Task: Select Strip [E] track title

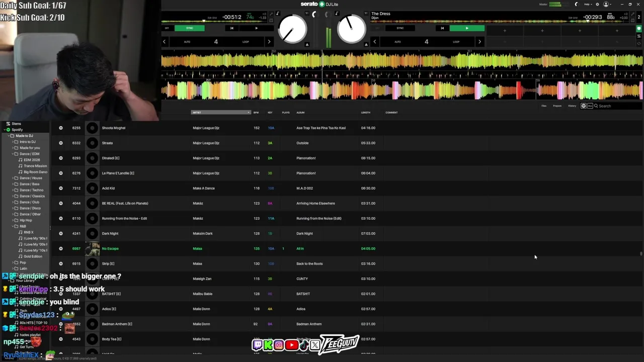Action: 108,263
